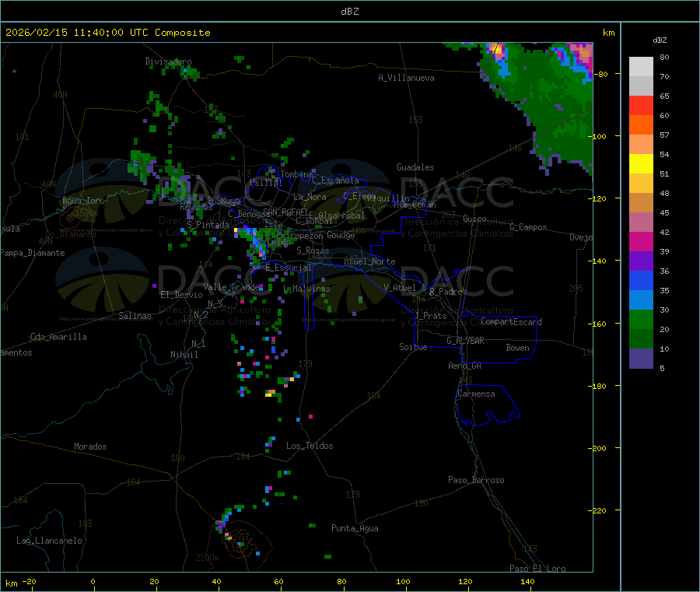The height and width of the screenshot is (592, 700).
Task: Click the Pampa_Diamante label
Action: [x=33, y=253]
